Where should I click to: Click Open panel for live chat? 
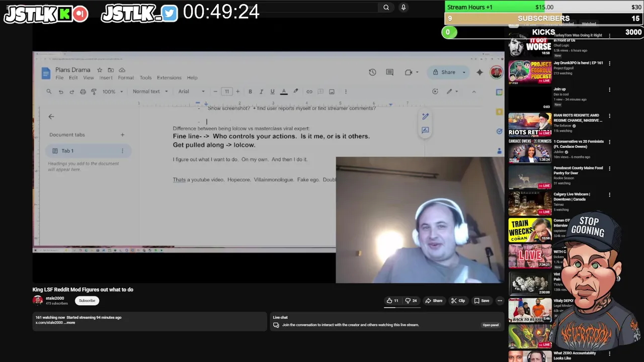(491, 325)
